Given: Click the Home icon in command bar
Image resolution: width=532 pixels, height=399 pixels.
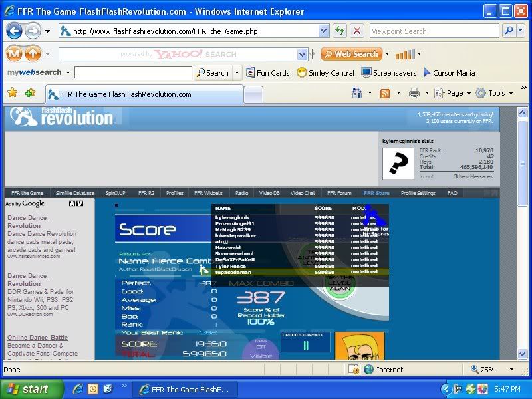Looking at the screenshot, I should (x=357, y=93).
